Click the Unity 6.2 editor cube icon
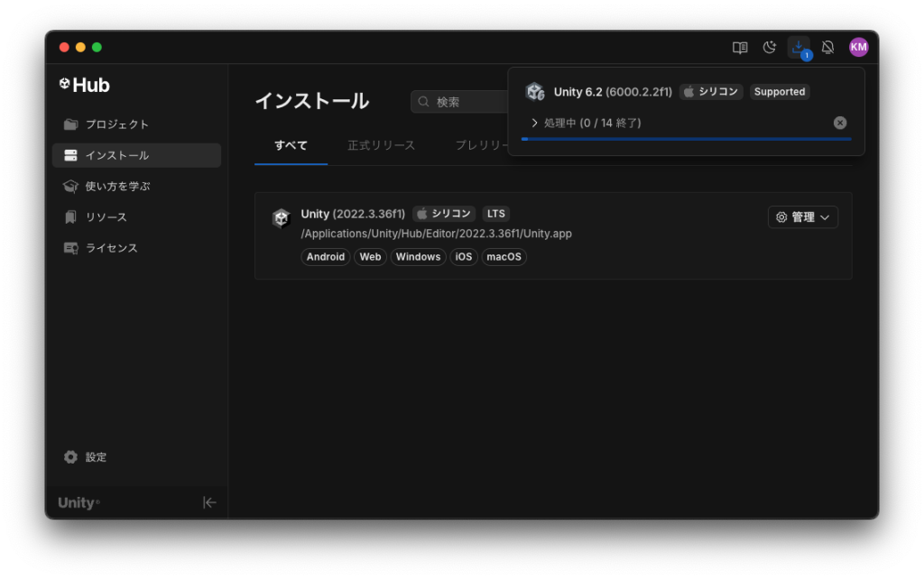 click(x=535, y=92)
